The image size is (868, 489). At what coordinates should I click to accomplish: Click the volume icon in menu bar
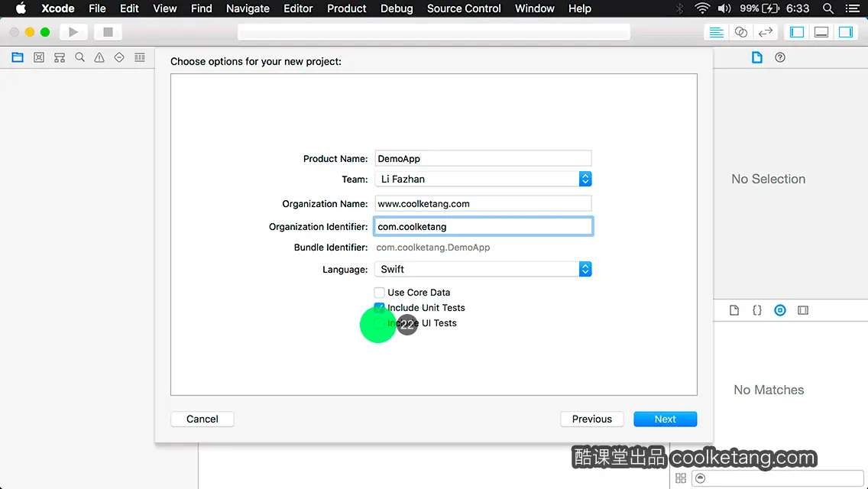point(724,8)
